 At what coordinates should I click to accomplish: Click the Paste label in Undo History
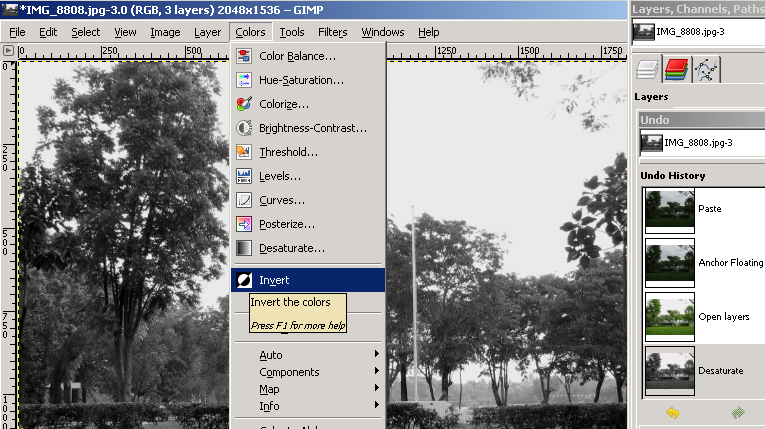point(709,208)
